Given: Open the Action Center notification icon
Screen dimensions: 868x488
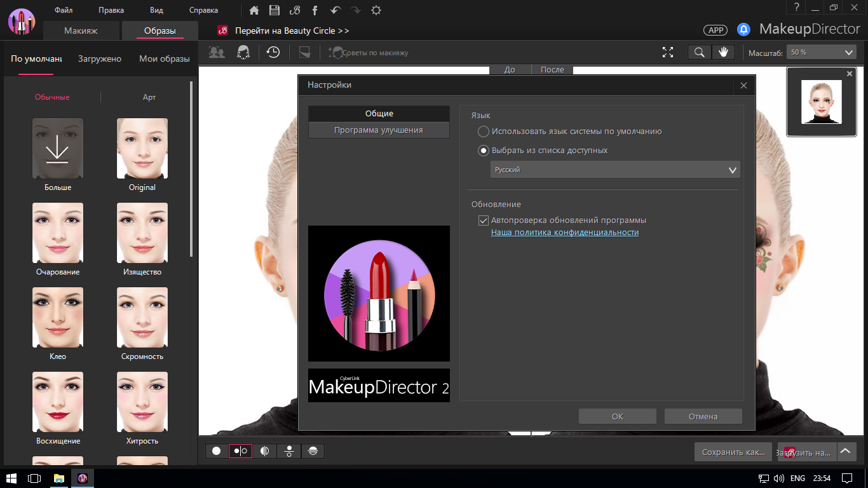Looking at the screenshot, I should 847,478.
